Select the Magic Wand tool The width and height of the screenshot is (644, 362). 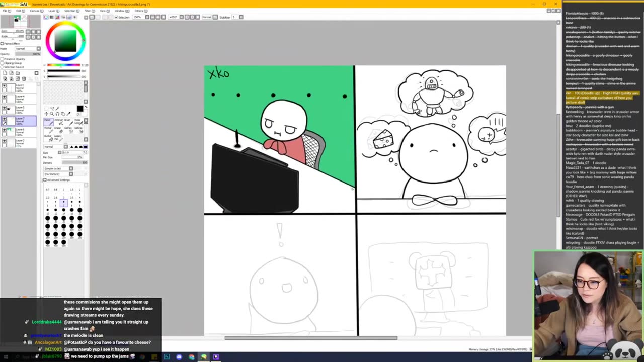(57, 109)
